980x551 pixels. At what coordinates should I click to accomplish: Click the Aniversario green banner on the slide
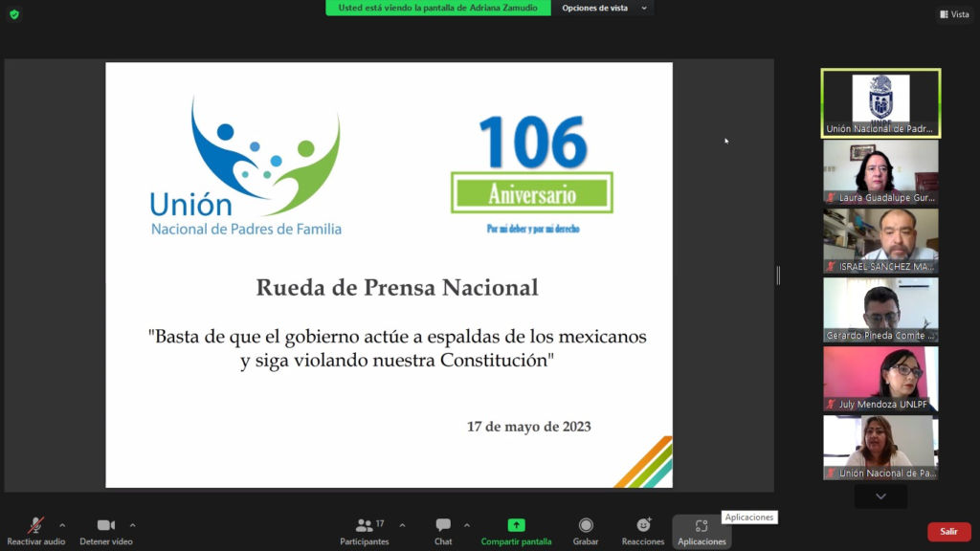coord(532,193)
